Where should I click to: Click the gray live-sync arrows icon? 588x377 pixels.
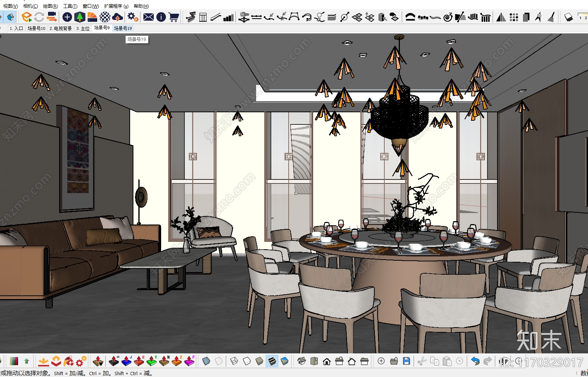pyautogui.click(x=39, y=17)
